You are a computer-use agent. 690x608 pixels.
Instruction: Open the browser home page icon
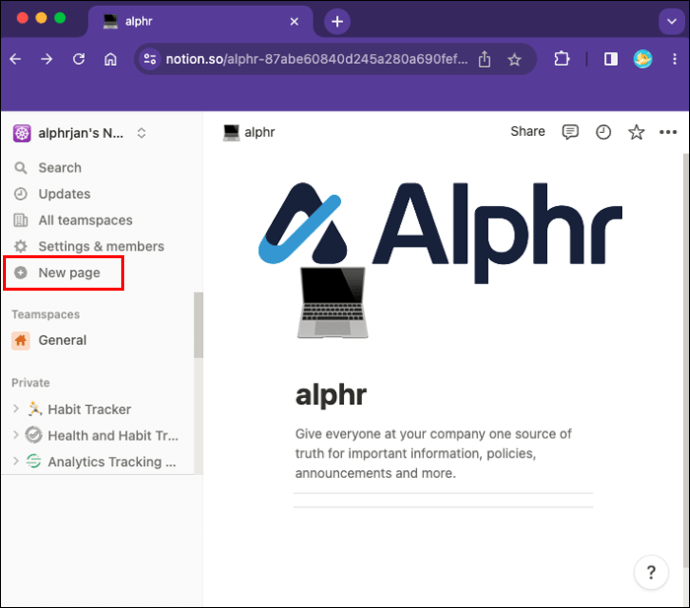tap(110, 59)
